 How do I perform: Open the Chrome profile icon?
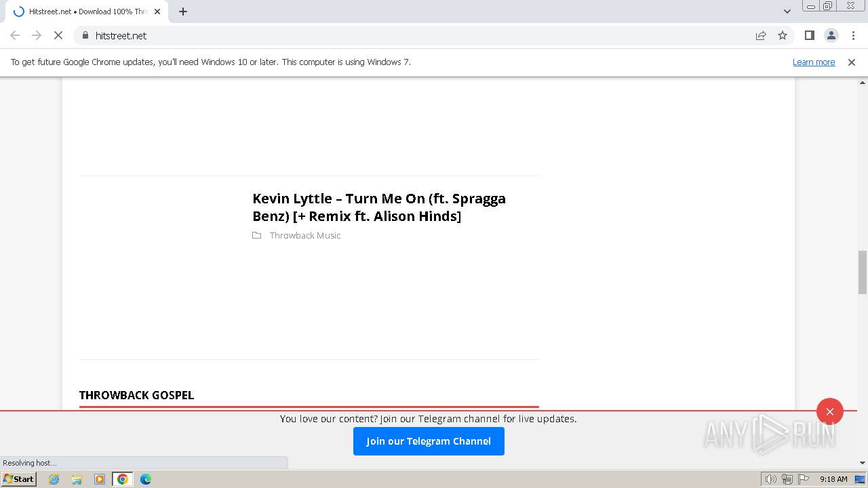831,35
